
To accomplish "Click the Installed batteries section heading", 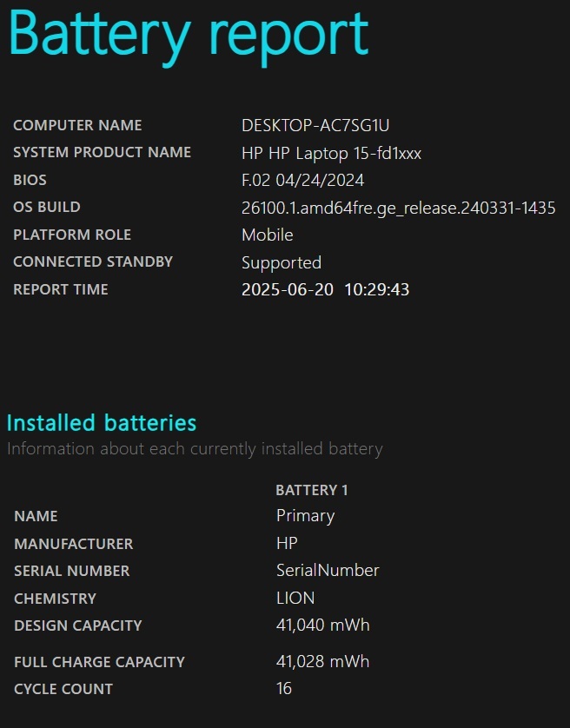I will 102,423.
